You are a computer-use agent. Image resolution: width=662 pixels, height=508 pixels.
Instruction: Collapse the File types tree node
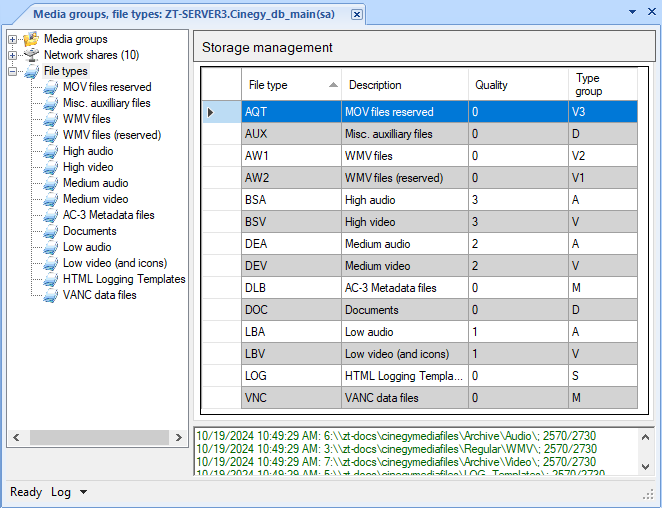tap(13, 71)
